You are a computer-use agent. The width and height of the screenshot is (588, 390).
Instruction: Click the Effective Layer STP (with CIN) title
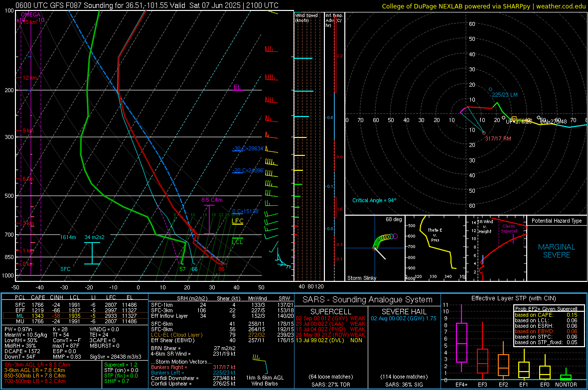tap(513, 298)
